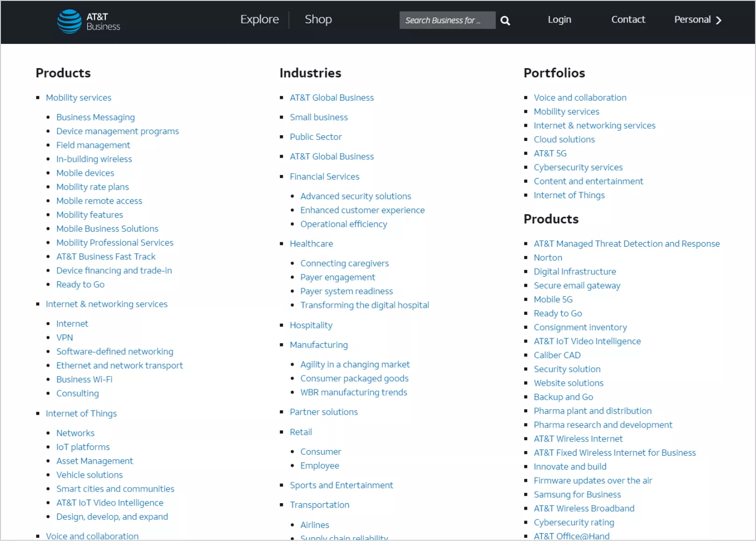Open Advanced security solutions link
Image resolution: width=756 pixels, height=541 pixels.
point(356,196)
